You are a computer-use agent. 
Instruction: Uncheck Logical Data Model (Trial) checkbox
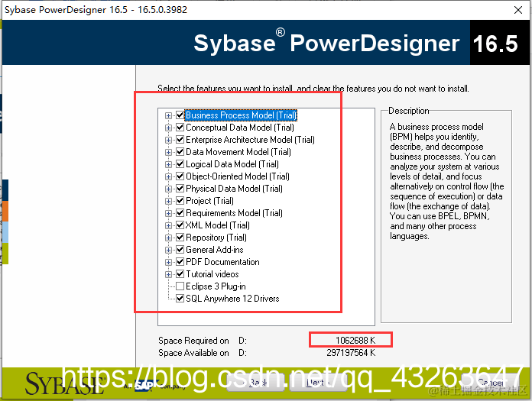coord(180,163)
